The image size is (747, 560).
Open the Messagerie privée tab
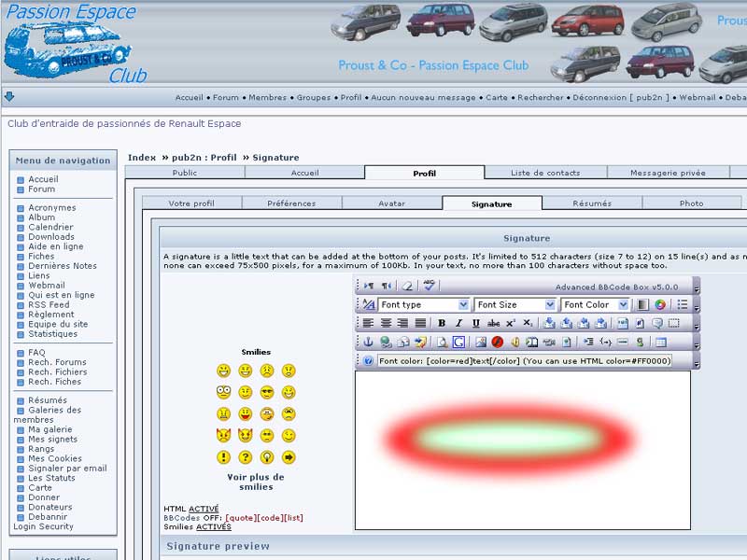668,173
